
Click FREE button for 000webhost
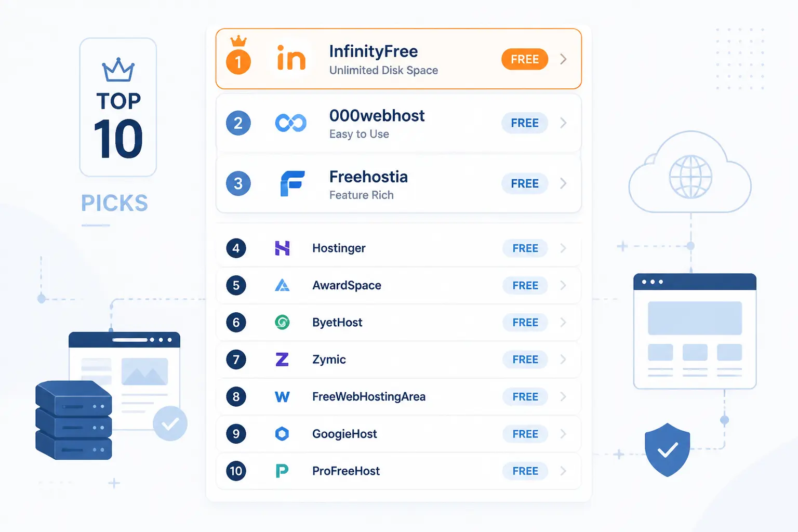pyautogui.click(x=525, y=123)
